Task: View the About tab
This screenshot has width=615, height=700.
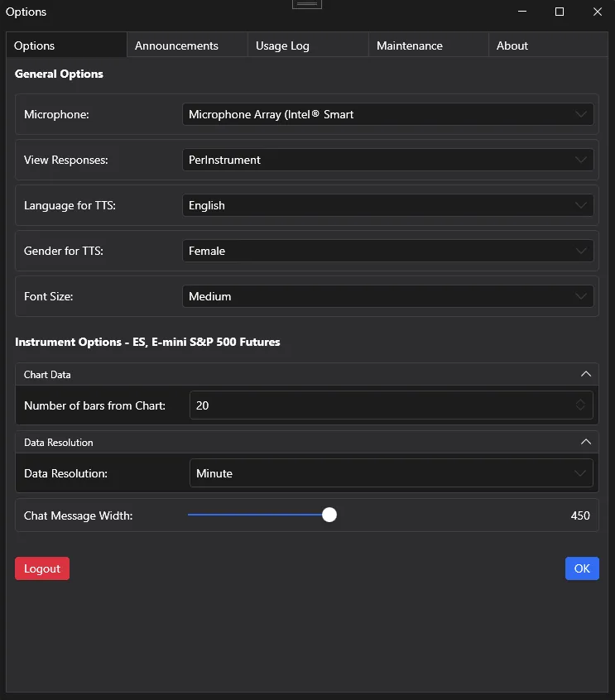Action: (x=512, y=46)
